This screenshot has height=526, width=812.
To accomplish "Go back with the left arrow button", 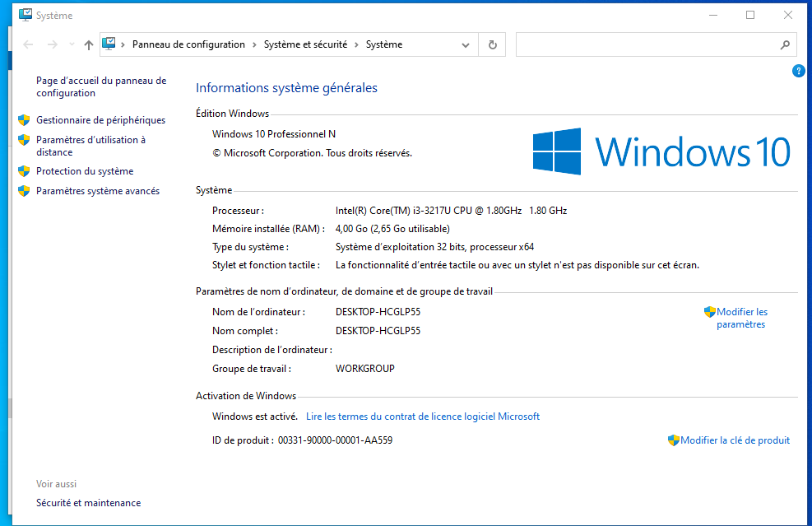I will [28, 44].
